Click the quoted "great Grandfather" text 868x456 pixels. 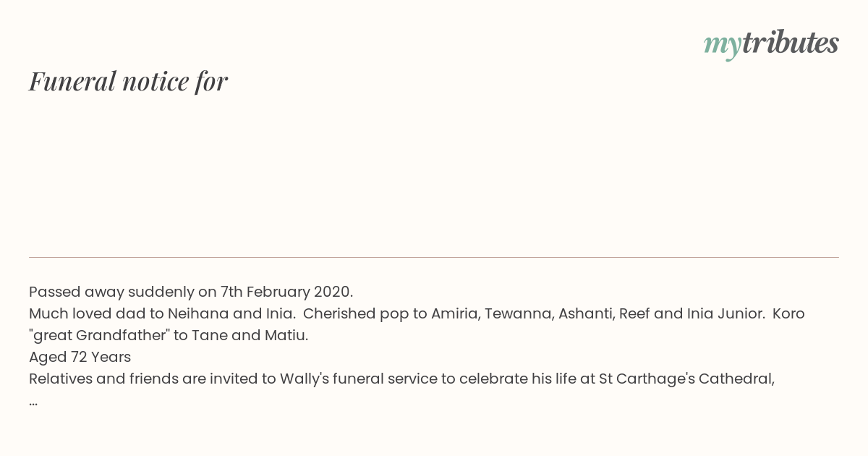click(98, 335)
